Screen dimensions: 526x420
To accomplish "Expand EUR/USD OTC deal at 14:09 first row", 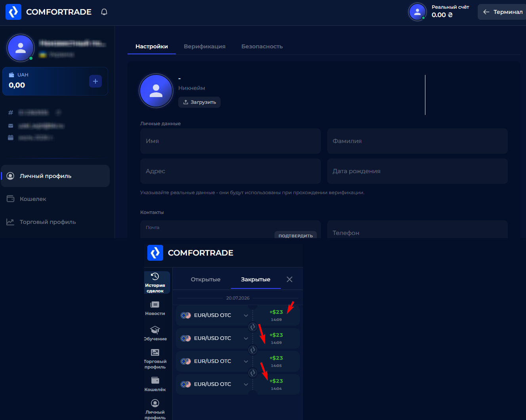I will pyautogui.click(x=246, y=315).
